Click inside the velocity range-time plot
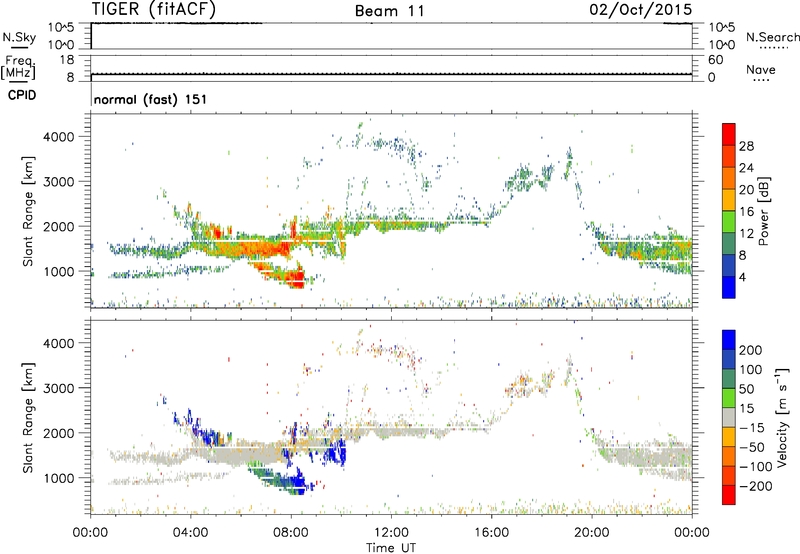800x554 pixels. click(x=391, y=417)
